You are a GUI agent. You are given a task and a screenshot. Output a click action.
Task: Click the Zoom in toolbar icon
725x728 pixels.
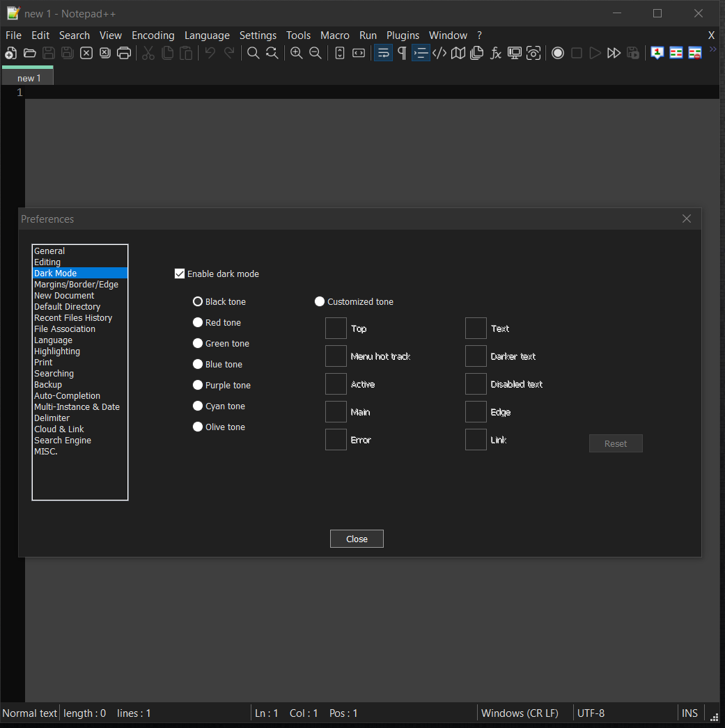coord(297,54)
